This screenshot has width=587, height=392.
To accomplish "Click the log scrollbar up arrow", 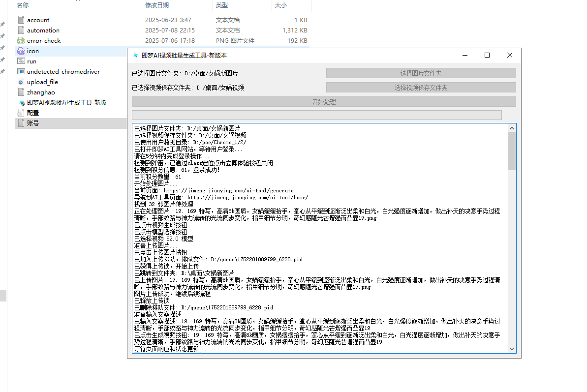I will [512, 128].
